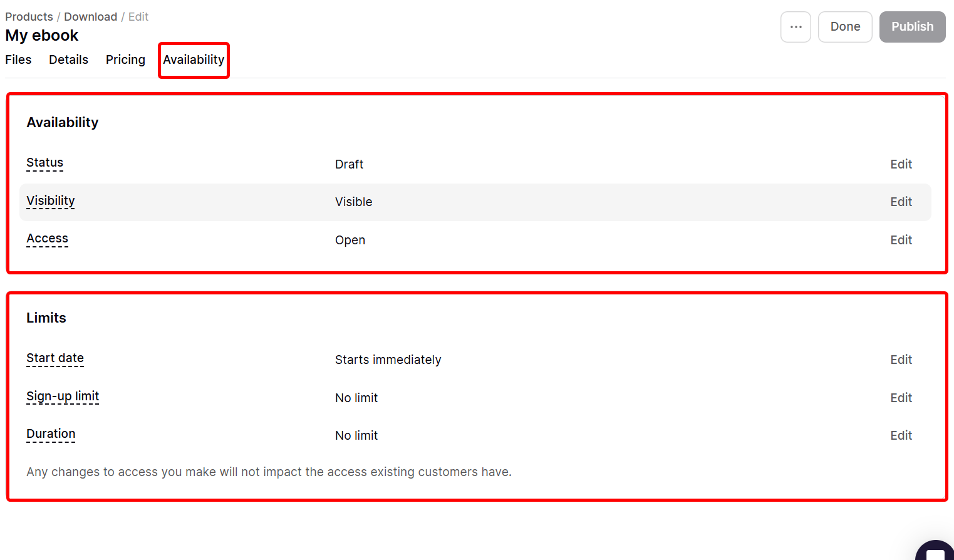
Task: Edit the Start date limit
Action: pyautogui.click(x=901, y=360)
